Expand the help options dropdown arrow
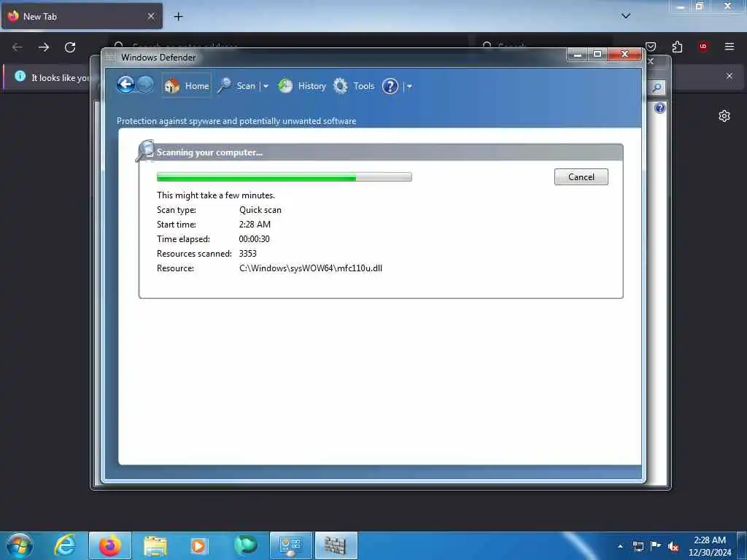 (409, 86)
